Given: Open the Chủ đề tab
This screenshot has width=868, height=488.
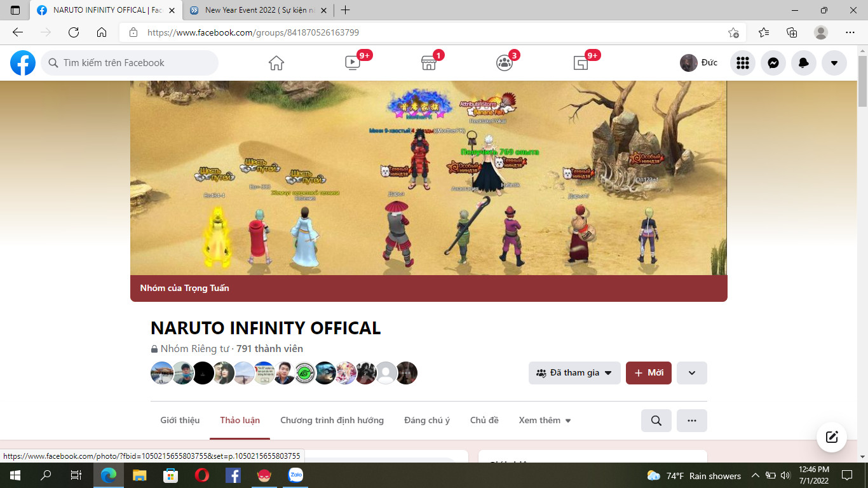Looking at the screenshot, I should [484, 421].
